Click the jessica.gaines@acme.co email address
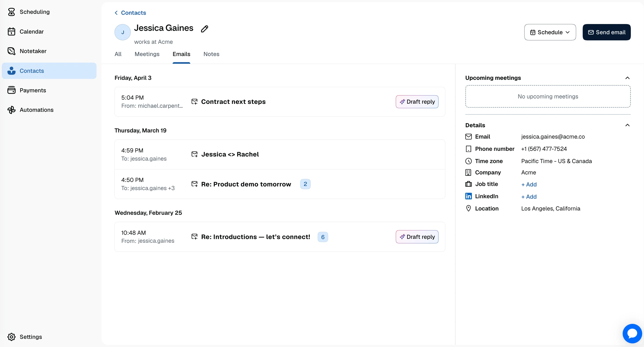The image size is (644, 347). (553, 137)
